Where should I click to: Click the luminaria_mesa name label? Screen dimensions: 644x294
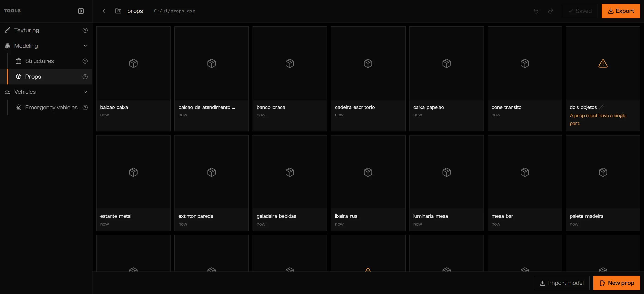(x=430, y=216)
